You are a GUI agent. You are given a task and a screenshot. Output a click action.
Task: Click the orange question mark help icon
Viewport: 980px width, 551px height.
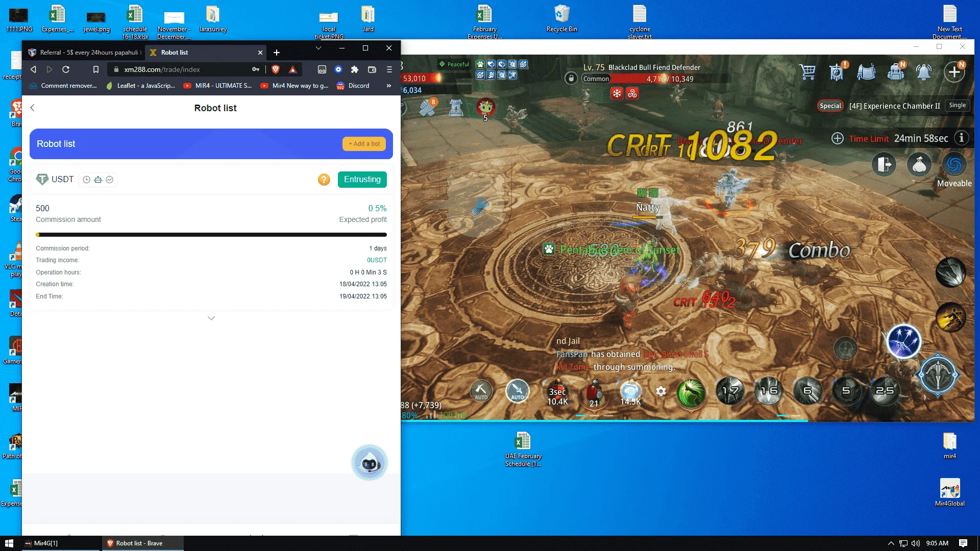click(324, 180)
